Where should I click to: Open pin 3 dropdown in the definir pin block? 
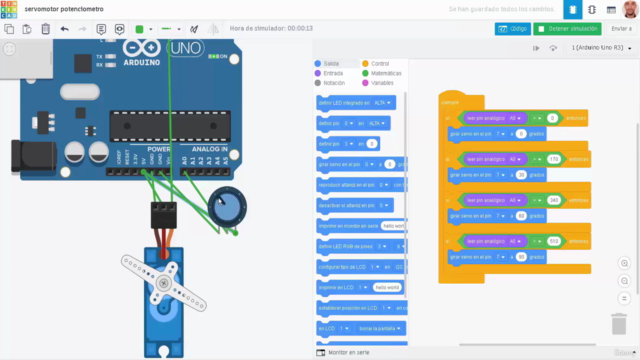click(x=348, y=144)
